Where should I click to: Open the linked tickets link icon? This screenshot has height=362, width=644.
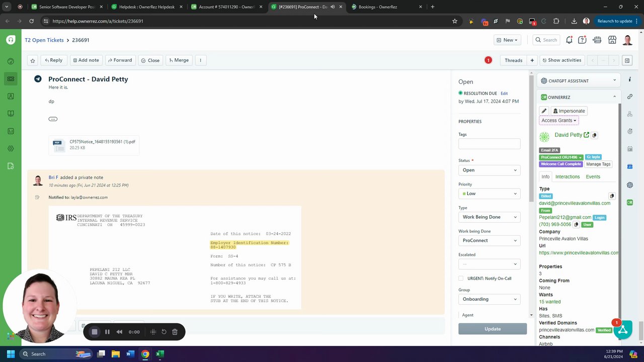tap(630, 97)
